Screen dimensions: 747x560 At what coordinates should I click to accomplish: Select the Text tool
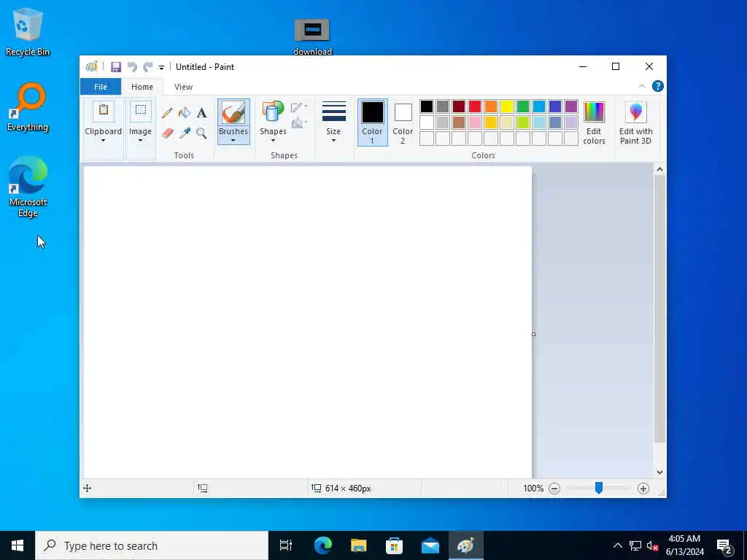tap(201, 113)
